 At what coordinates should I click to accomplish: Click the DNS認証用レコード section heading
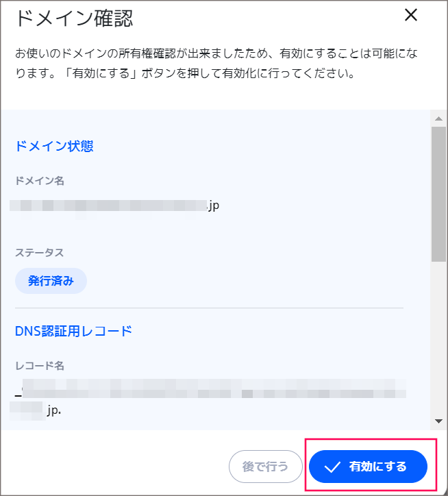tap(73, 331)
